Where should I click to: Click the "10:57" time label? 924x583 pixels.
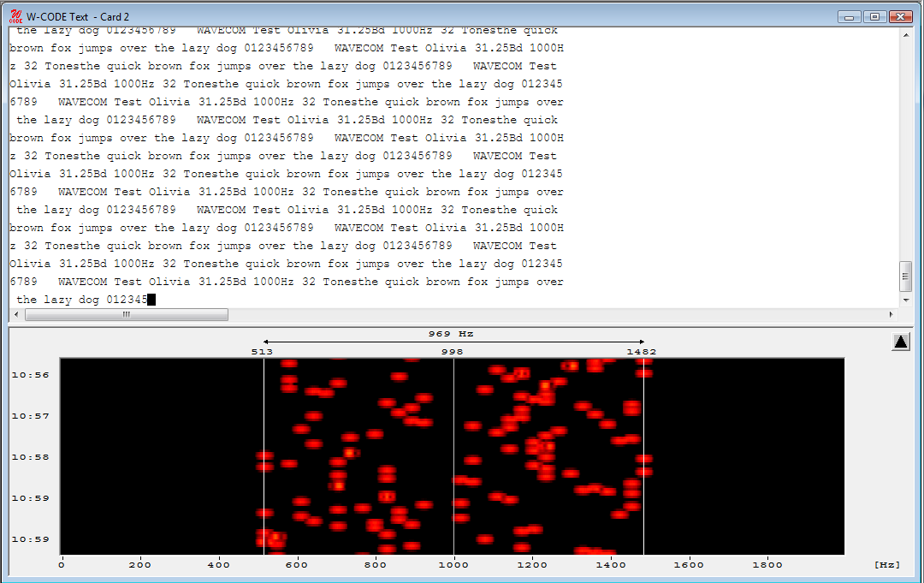[x=31, y=416]
